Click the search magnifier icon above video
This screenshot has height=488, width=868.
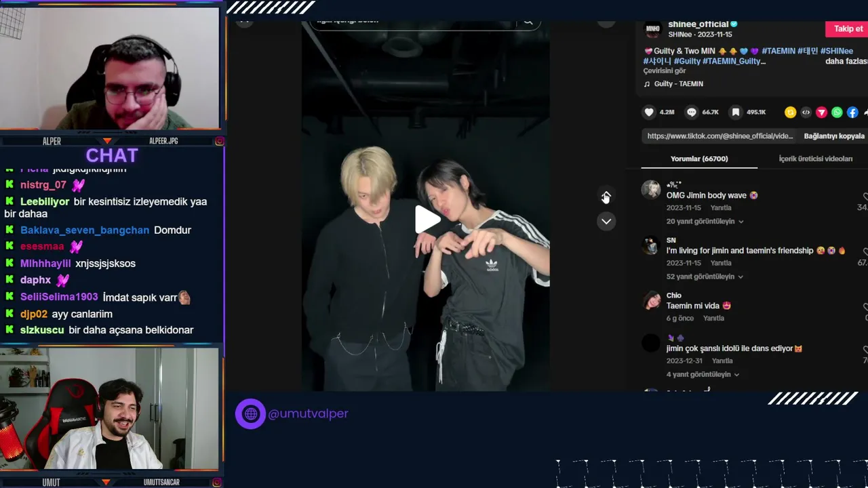pyautogui.click(x=528, y=22)
